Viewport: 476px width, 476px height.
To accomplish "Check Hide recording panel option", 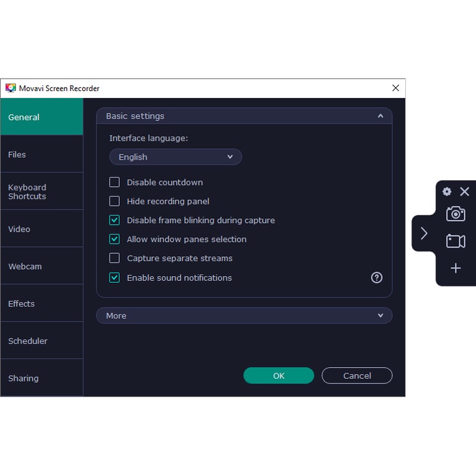I will 114,201.
